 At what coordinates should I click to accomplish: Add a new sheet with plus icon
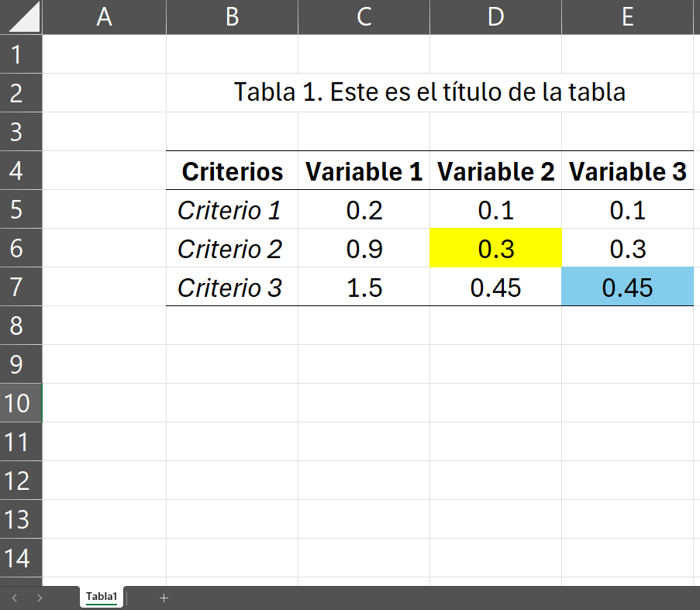pyautogui.click(x=164, y=598)
